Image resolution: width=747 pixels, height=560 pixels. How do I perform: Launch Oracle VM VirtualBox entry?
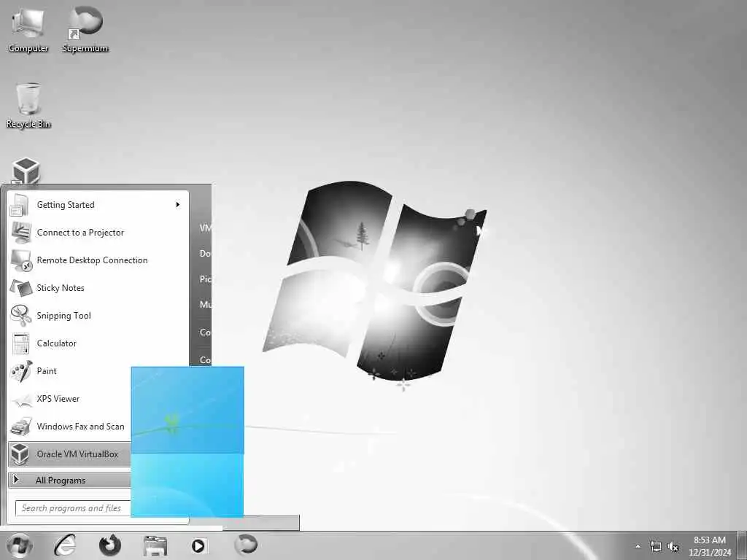(69, 454)
